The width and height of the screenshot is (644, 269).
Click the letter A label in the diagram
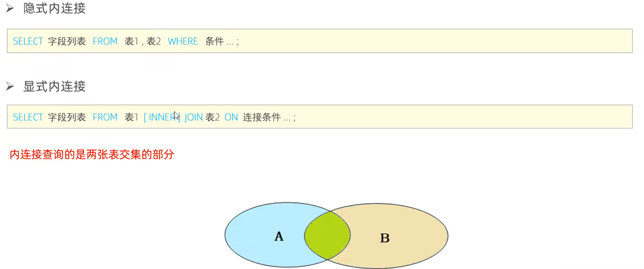pos(279,236)
